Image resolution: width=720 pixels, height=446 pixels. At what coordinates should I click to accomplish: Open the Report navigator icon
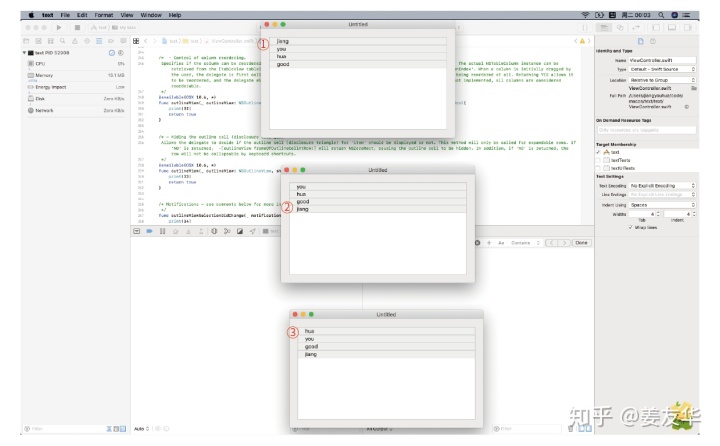tap(123, 41)
